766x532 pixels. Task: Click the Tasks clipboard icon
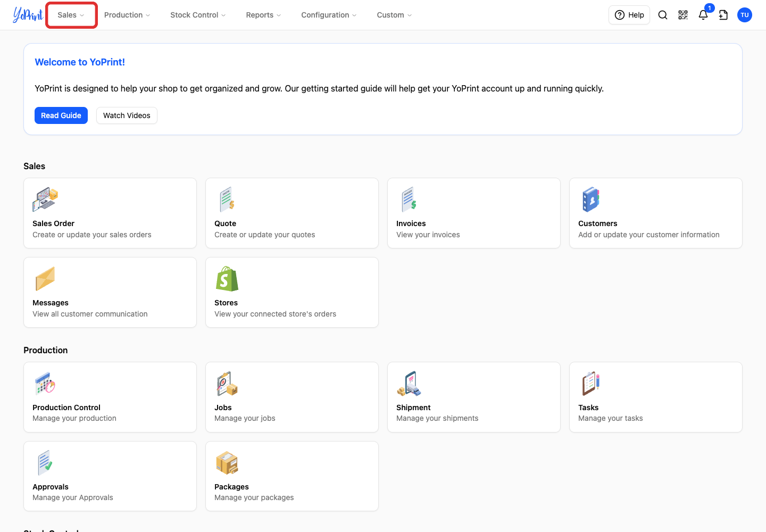591,384
